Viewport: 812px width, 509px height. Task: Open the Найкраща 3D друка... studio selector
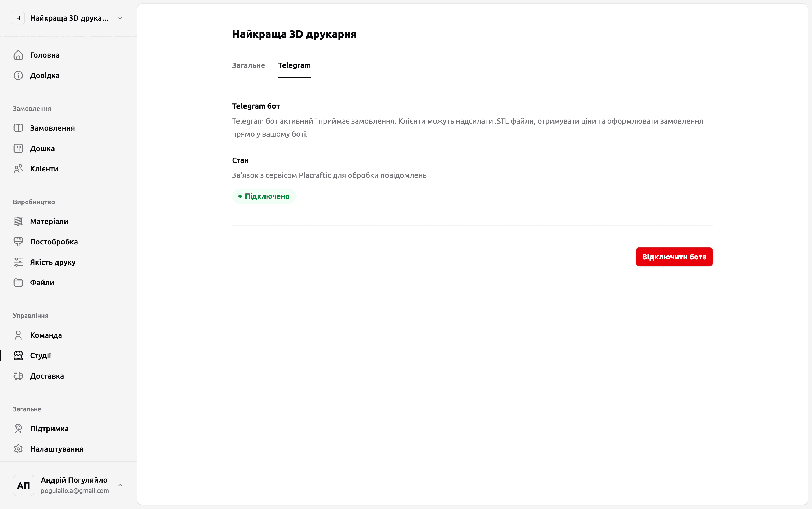pos(69,18)
